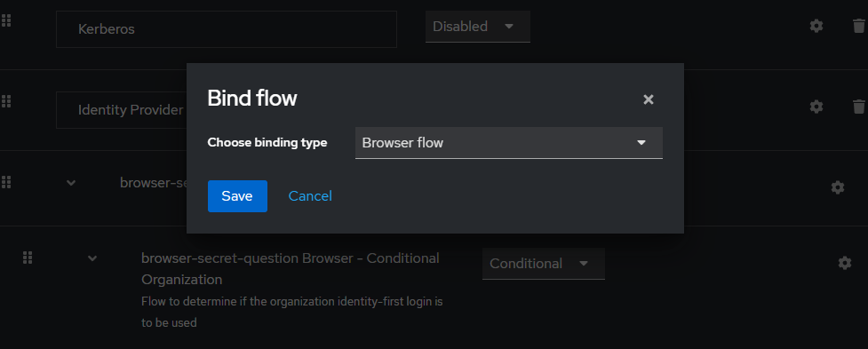The width and height of the screenshot is (868, 349).
Task: Click the Kerberos step name field
Action: coord(227,29)
